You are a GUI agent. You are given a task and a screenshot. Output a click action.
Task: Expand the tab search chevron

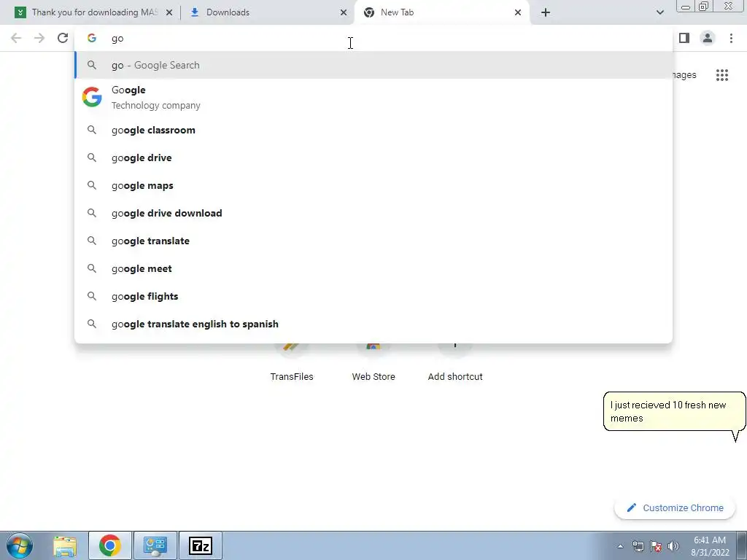[x=659, y=12]
